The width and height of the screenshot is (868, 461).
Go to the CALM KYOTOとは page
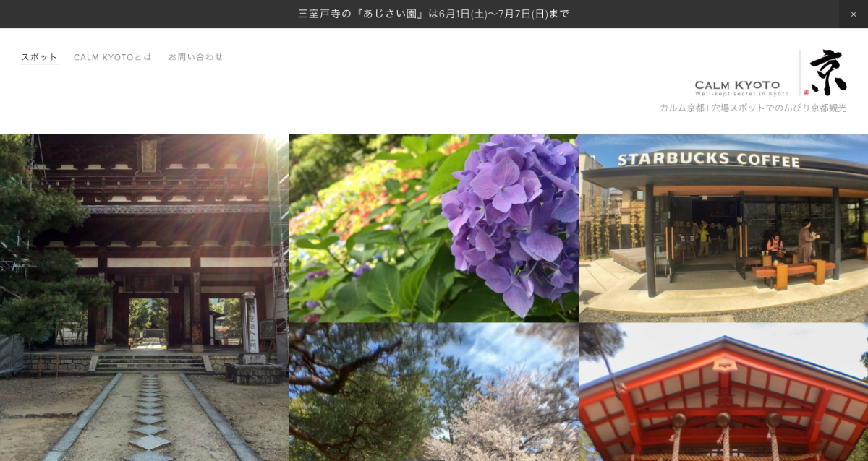113,57
